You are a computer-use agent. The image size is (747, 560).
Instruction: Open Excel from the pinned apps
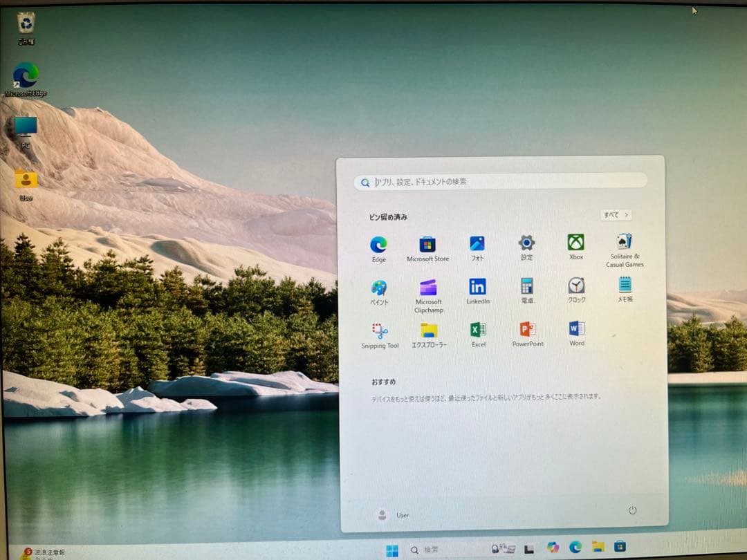coord(477,332)
